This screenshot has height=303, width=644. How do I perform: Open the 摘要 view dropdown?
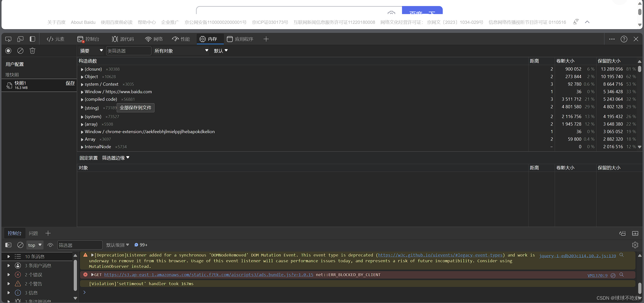[91, 51]
